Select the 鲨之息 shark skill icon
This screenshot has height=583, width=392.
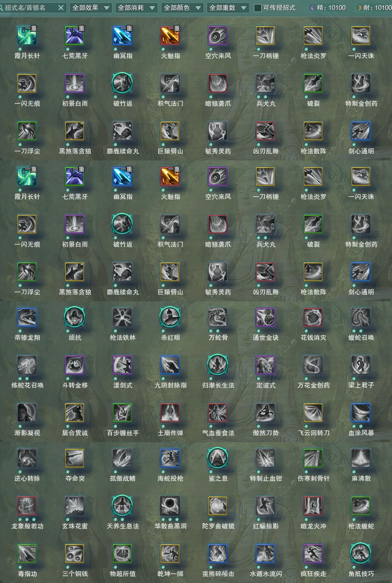coord(218,458)
